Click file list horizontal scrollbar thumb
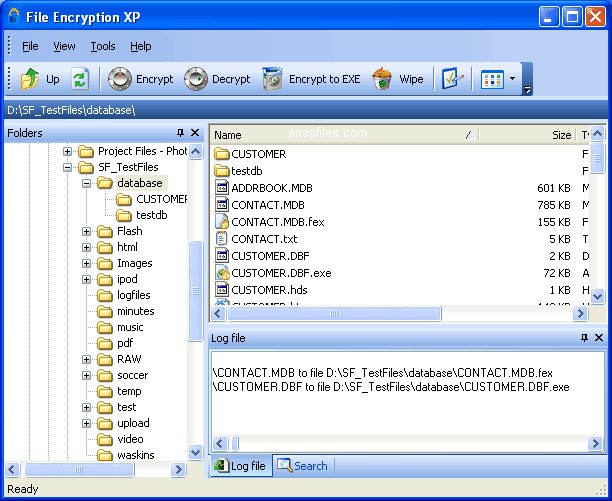 334,313
